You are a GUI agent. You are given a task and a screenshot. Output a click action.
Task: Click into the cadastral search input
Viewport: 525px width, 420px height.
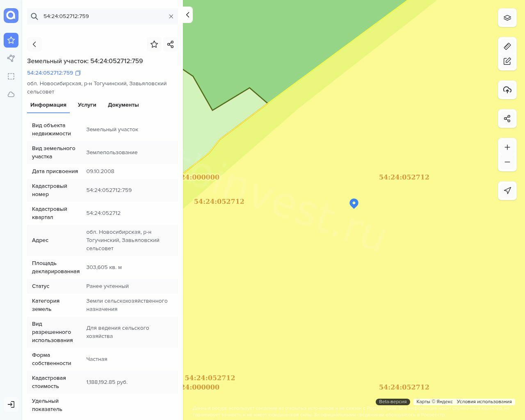click(x=103, y=16)
